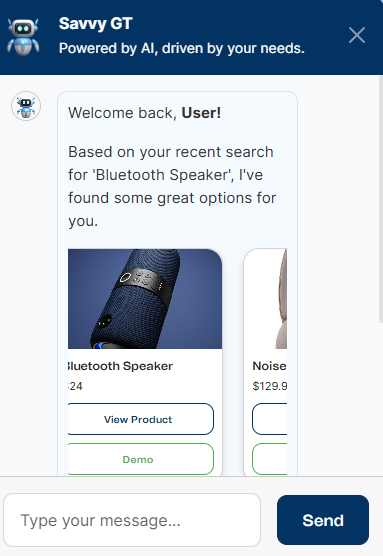383x556 pixels.
Task: Click the 'Powered by AI' tagline in header
Action: tap(182, 49)
